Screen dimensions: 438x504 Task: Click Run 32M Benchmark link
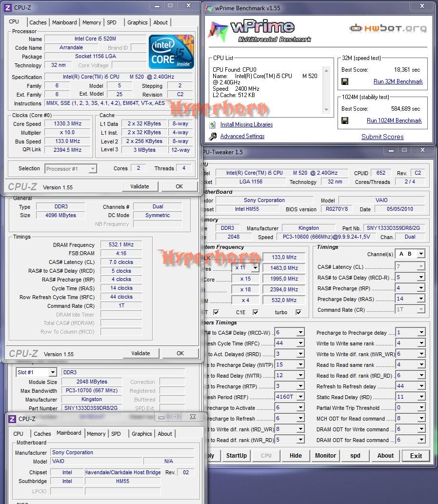pyautogui.click(x=398, y=81)
